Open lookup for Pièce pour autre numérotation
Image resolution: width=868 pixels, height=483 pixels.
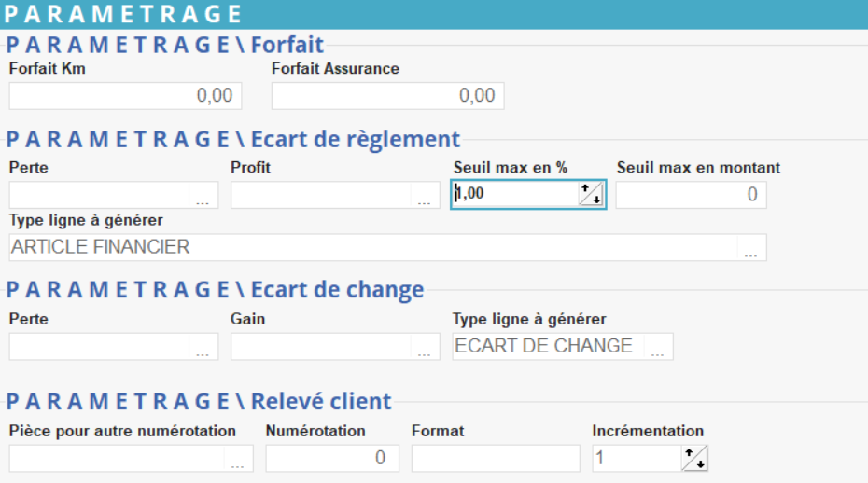pyautogui.click(x=238, y=460)
